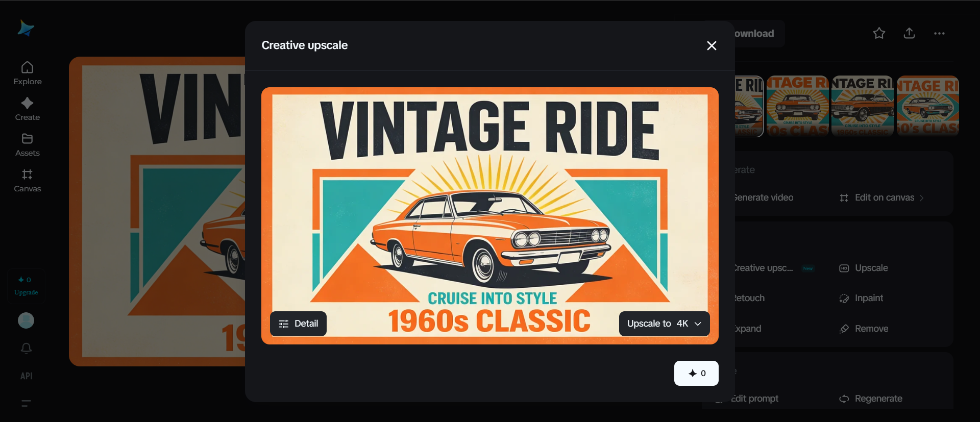Image resolution: width=980 pixels, height=422 pixels.
Task: Open the Upscale to 4K dropdown
Action: (664, 324)
